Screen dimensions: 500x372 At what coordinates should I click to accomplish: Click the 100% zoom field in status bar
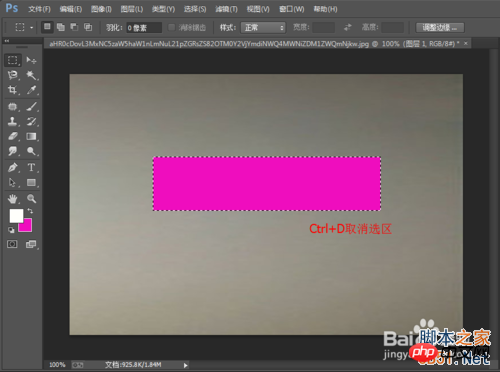click(x=57, y=365)
